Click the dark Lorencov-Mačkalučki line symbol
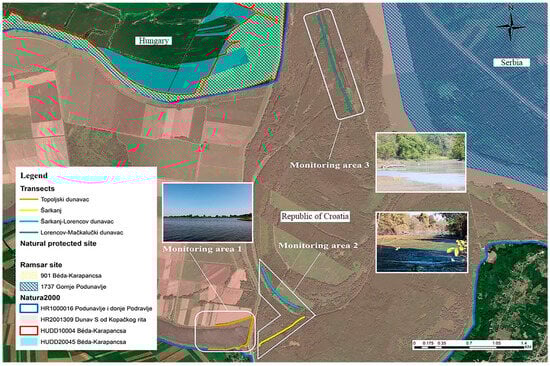The height and width of the screenshot is (366, 550). click(29, 232)
